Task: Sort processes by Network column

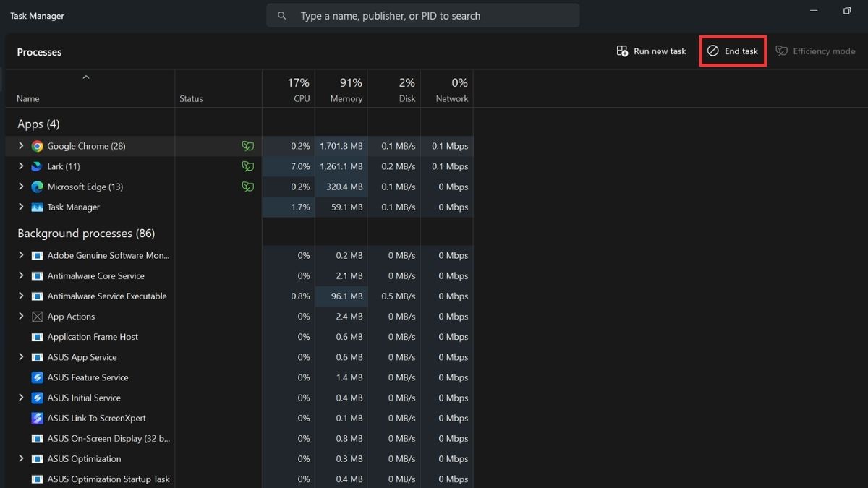Action: point(447,89)
